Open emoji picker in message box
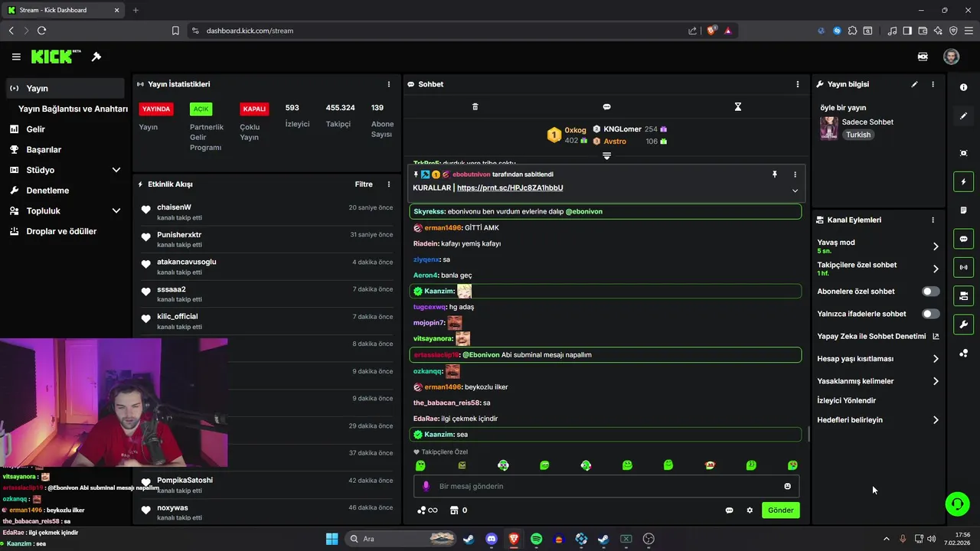 [x=787, y=486]
